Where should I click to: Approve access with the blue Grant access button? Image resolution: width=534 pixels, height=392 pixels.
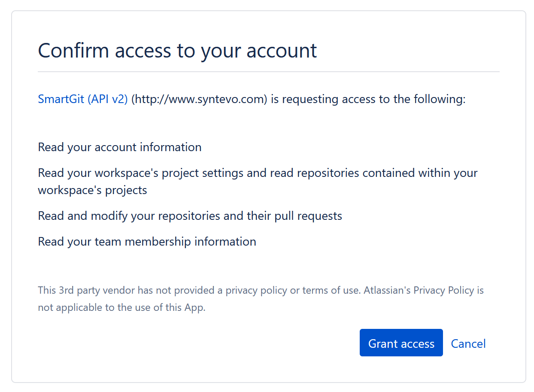coord(401,343)
